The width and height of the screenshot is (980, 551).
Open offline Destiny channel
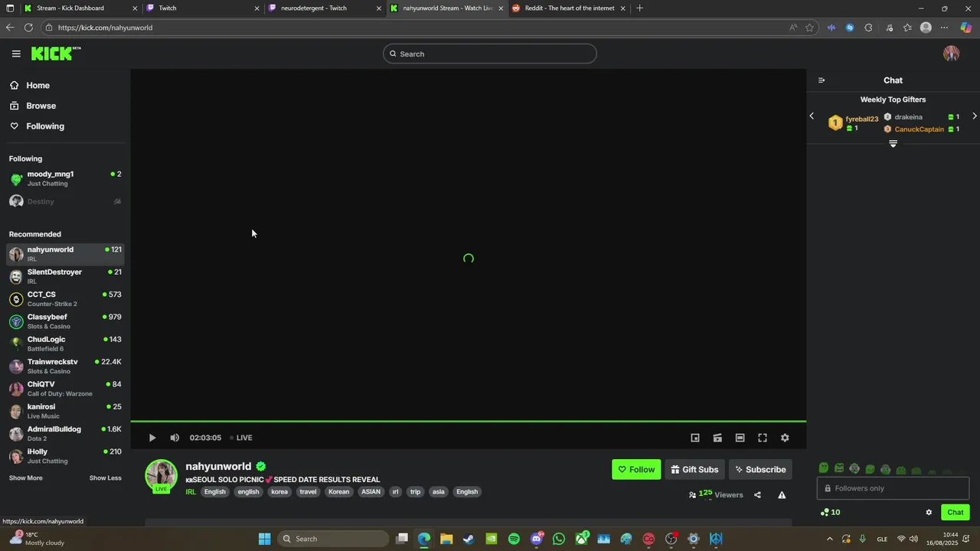[x=65, y=201]
